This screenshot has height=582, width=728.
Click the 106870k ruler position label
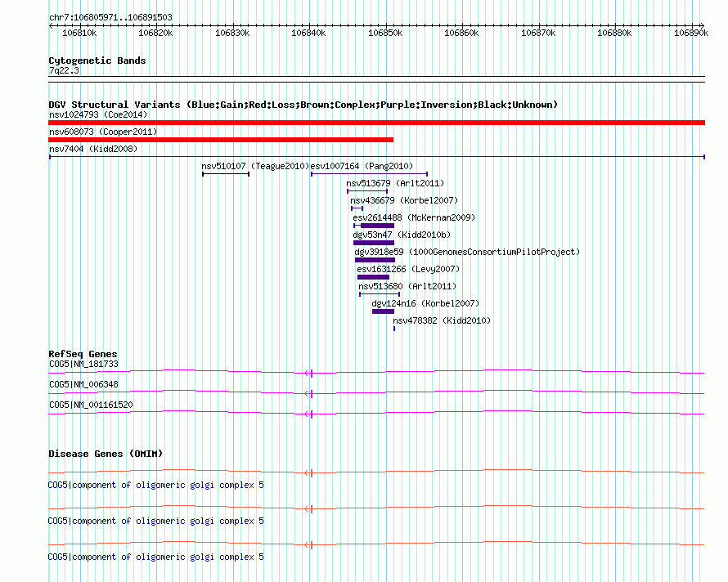[538, 34]
